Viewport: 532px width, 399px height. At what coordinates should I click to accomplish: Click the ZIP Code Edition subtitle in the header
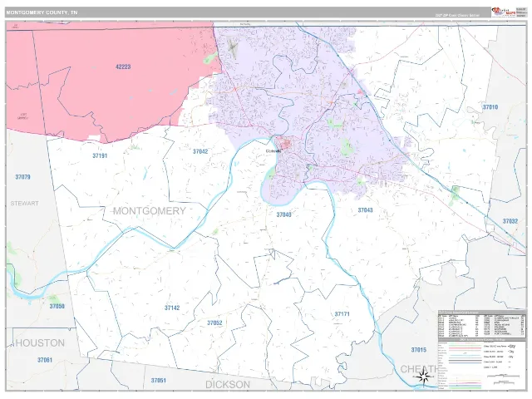(457, 15)
